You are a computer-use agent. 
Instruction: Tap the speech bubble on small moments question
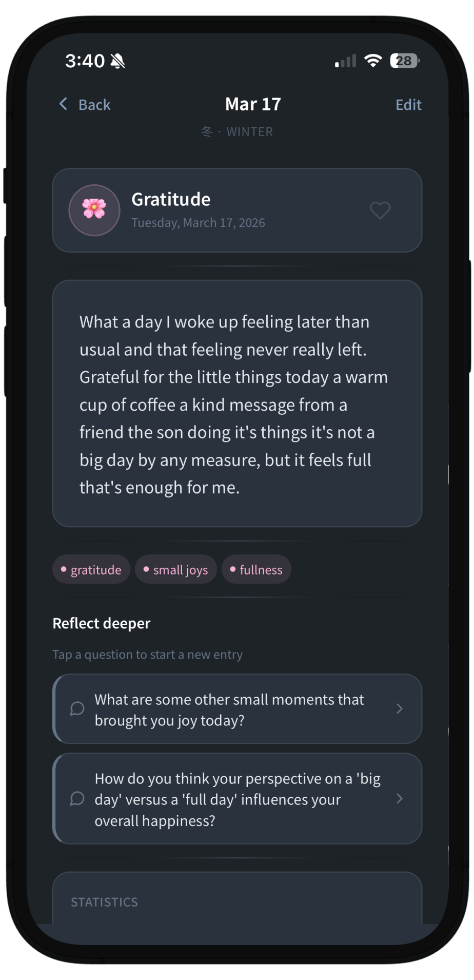[77, 709]
